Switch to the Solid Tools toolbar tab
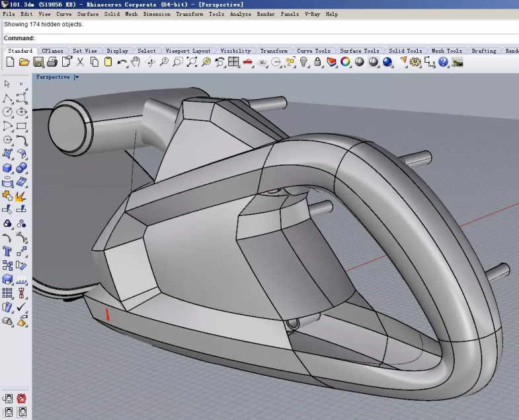The height and width of the screenshot is (420, 519). pyautogui.click(x=405, y=51)
